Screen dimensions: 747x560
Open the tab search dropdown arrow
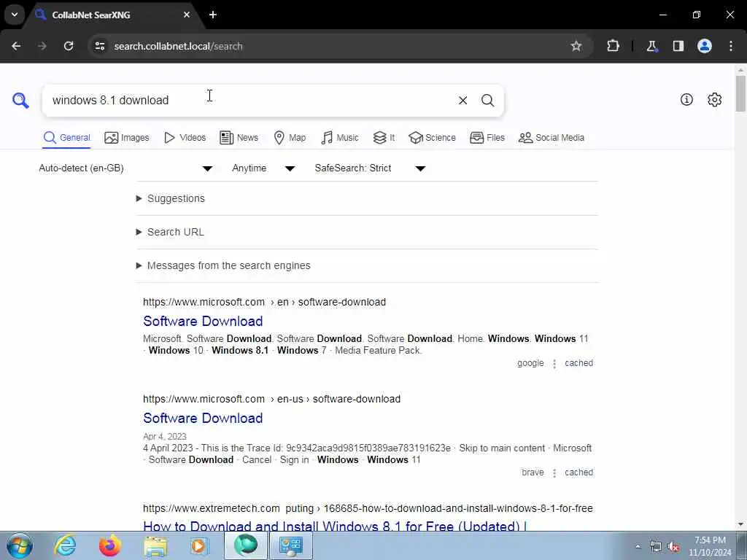(x=15, y=15)
